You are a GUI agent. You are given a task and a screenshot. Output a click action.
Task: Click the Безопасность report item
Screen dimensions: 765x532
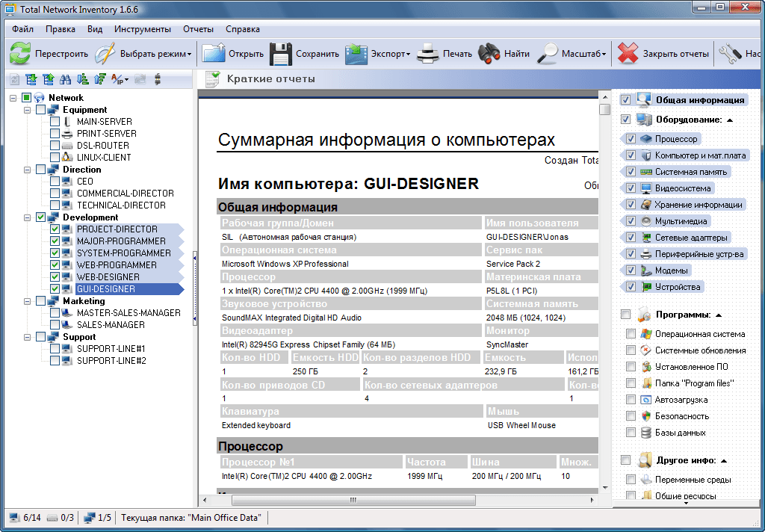[x=681, y=416]
